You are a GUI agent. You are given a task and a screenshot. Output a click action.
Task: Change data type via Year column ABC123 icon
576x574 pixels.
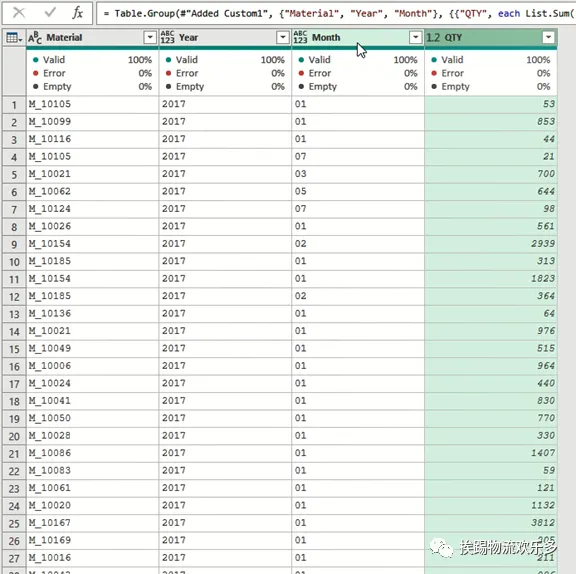[x=168, y=37]
